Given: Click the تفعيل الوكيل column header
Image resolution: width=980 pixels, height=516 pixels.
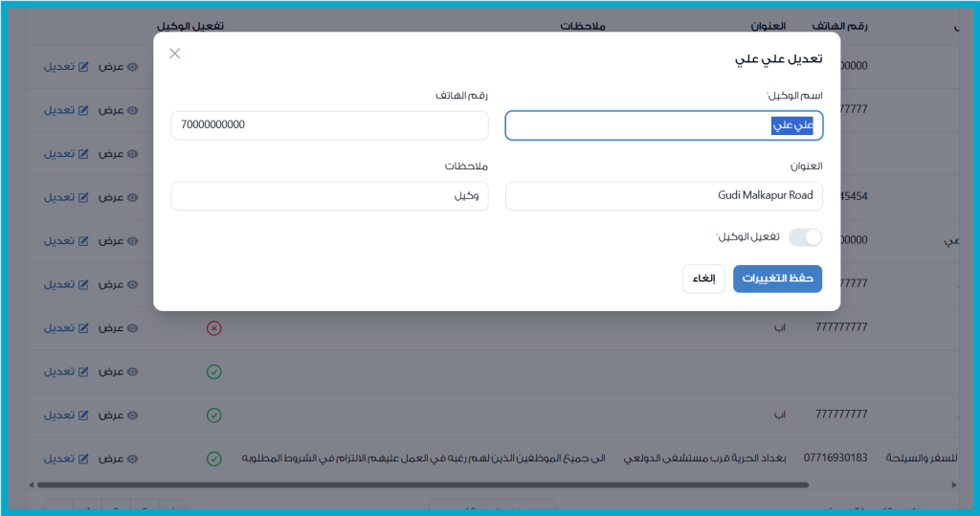Looking at the screenshot, I should 189,26.
